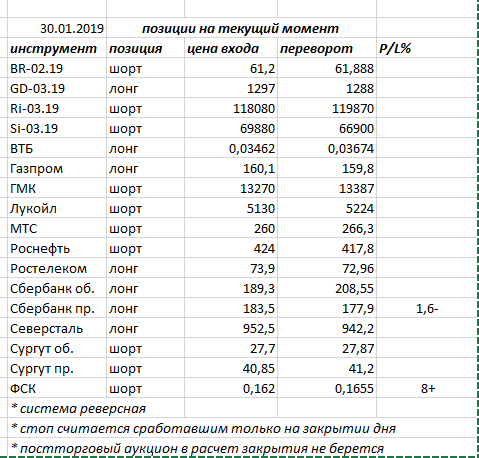Viewport: 479px width, 458px height.
Task: Click the ВТБ entry price 0,03462
Action: click(231, 148)
